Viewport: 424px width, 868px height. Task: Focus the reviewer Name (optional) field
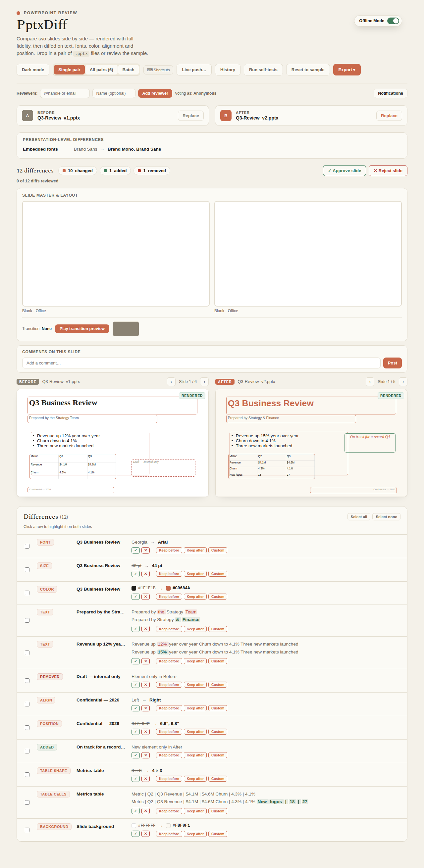[x=114, y=93]
